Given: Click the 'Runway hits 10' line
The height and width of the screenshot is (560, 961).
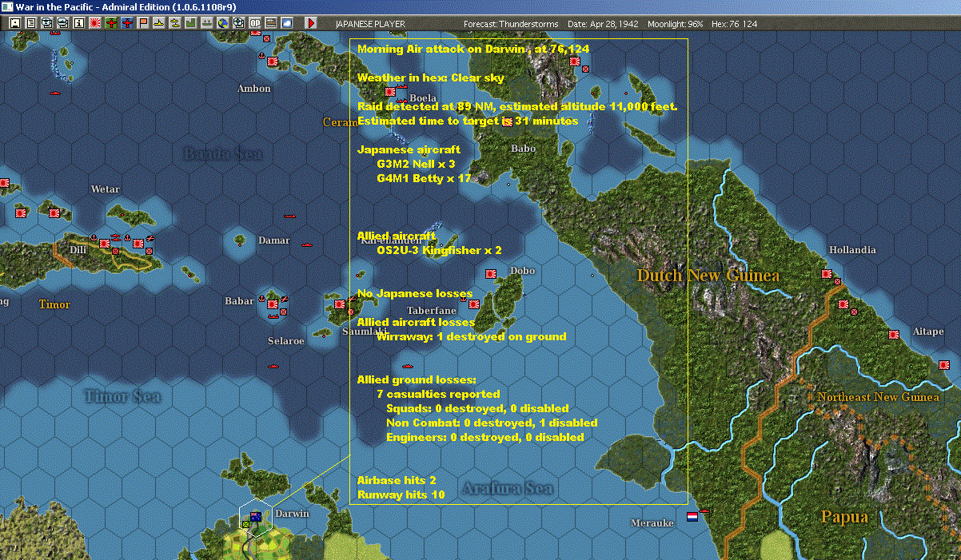Looking at the screenshot, I should pos(401,494).
